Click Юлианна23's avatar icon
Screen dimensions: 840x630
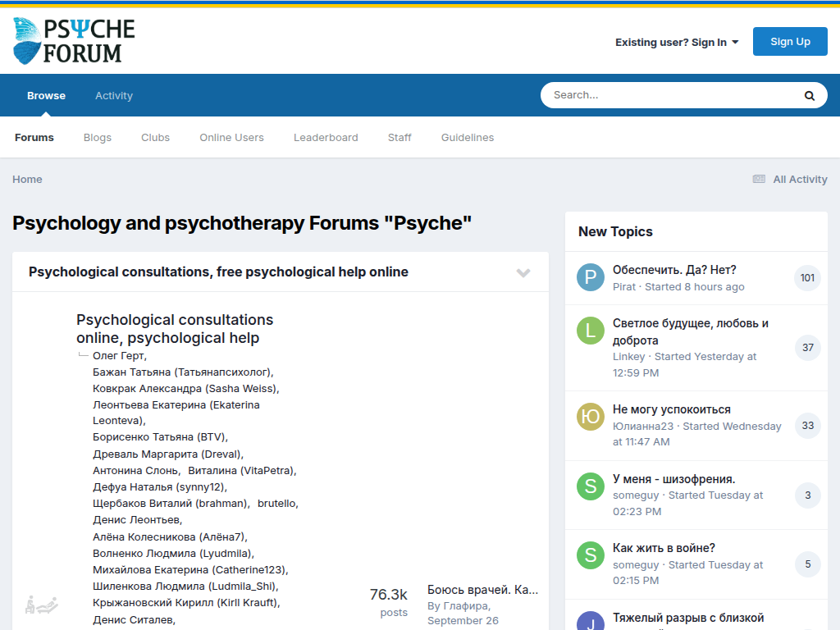coord(590,417)
